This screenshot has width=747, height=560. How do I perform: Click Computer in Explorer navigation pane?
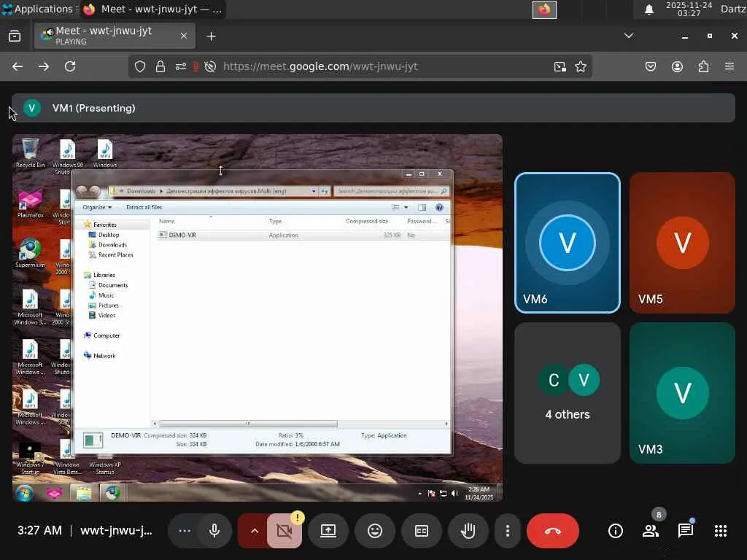coord(107,335)
